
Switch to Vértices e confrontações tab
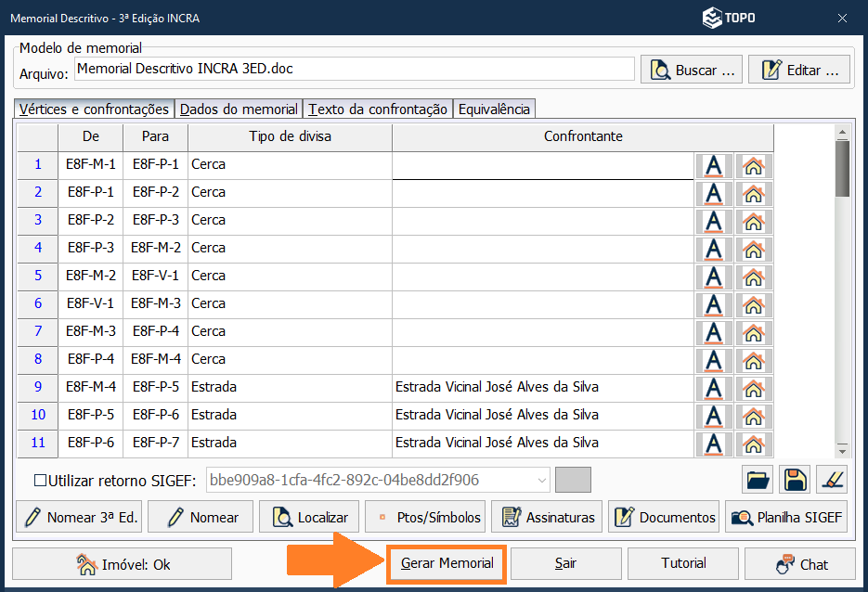coord(94,109)
